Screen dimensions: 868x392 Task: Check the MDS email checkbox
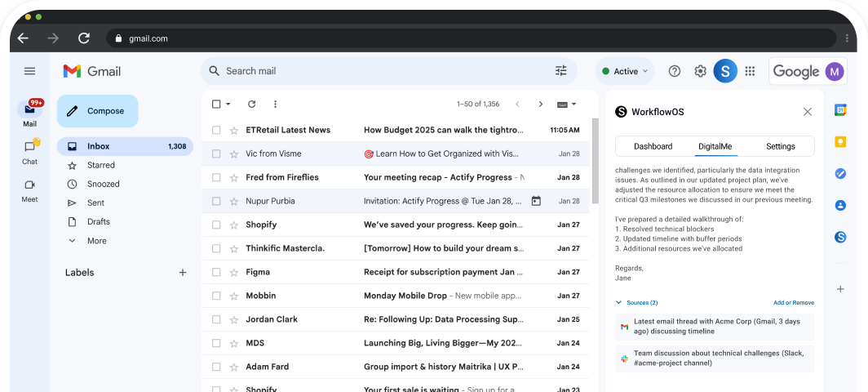click(x=216, y=343)
